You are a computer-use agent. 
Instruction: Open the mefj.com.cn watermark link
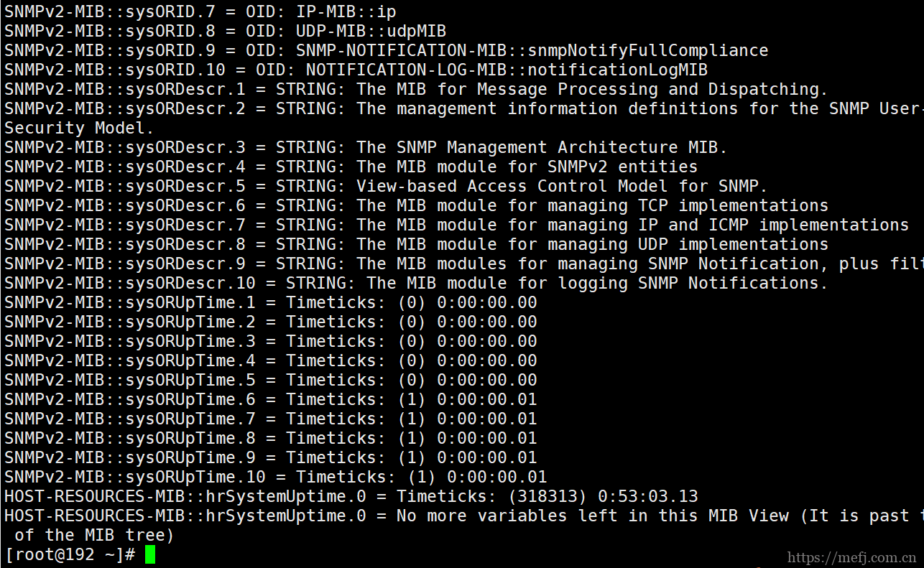(851, 557)
